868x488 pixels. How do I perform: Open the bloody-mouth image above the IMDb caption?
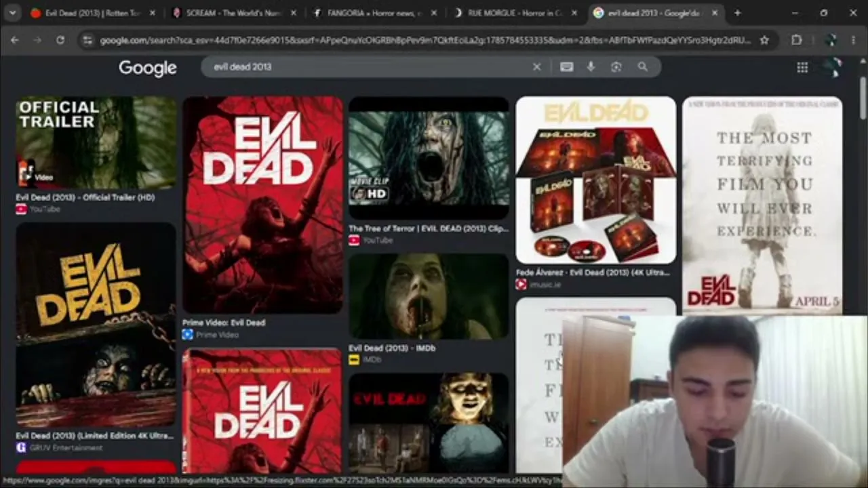(x=429, y=296)
